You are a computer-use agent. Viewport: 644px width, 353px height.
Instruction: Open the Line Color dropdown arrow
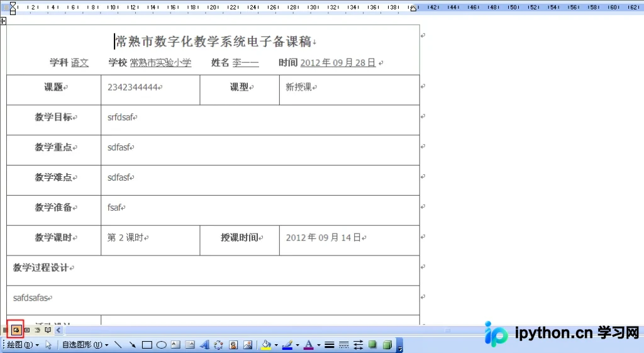pyautogui.click(x=297, y=345)
